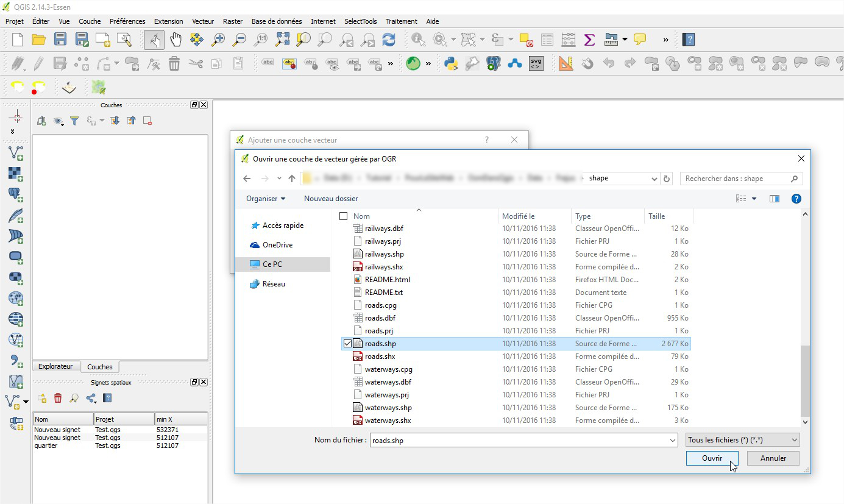
Task: Toggle select-all checkbox beside Nom header
Action: pyautogui.click(x=343, y=216)
